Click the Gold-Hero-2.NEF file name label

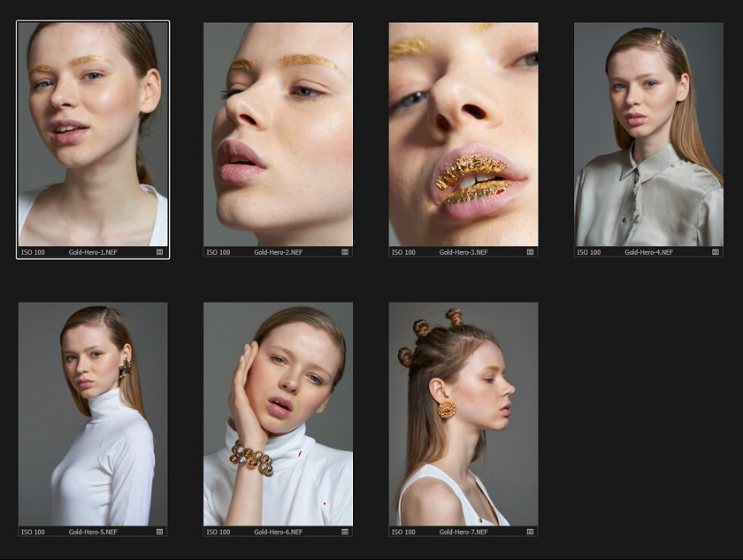point(278,252)
